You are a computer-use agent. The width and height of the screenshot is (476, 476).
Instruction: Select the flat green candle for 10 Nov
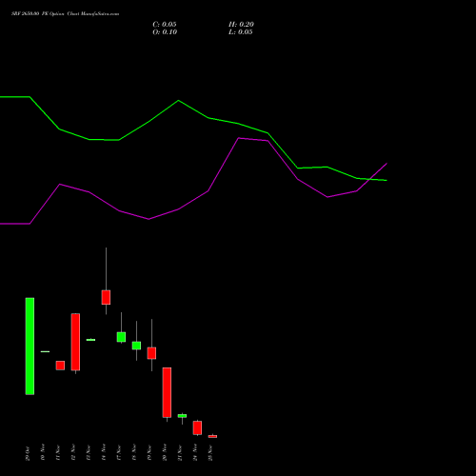[x=45, y=351]
